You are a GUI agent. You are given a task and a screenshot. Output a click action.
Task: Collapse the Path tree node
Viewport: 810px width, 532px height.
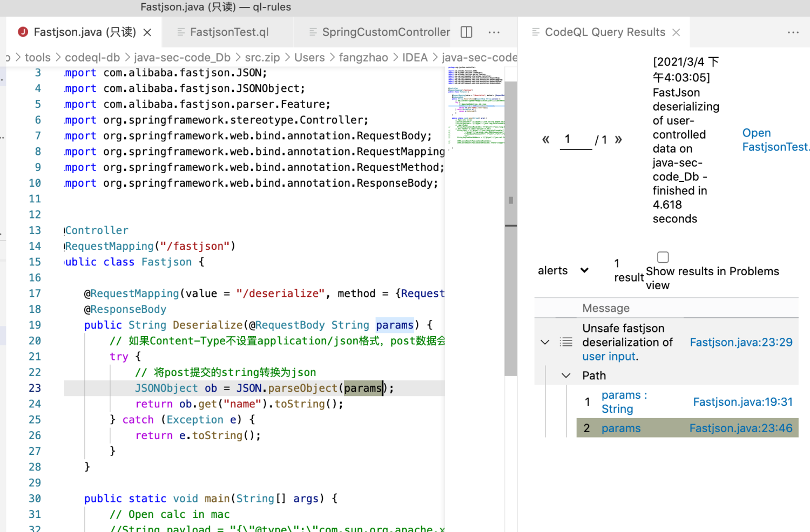[566, 376]
